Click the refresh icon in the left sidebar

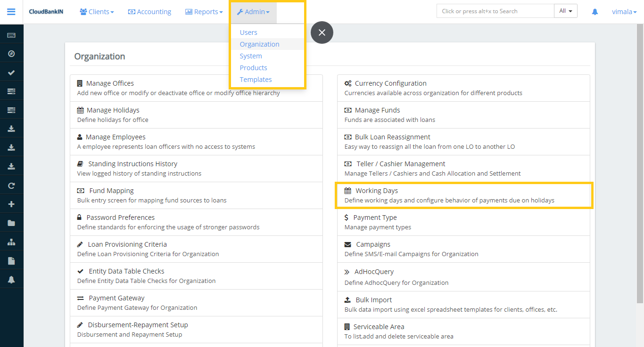(x=11, y=186)
